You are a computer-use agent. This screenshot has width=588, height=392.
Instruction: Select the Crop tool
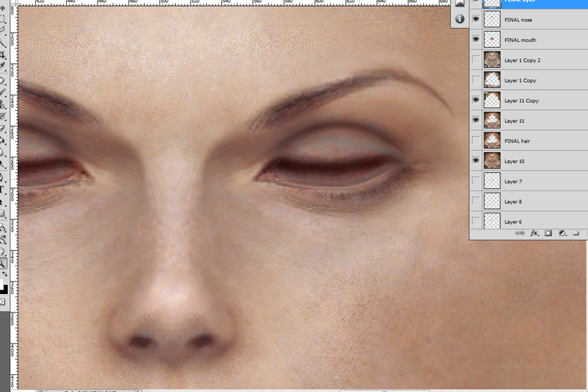coord(3,55)
